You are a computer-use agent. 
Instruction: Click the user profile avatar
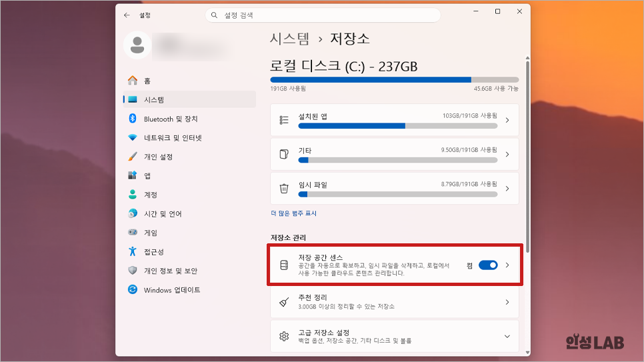[x=137, y=45]
